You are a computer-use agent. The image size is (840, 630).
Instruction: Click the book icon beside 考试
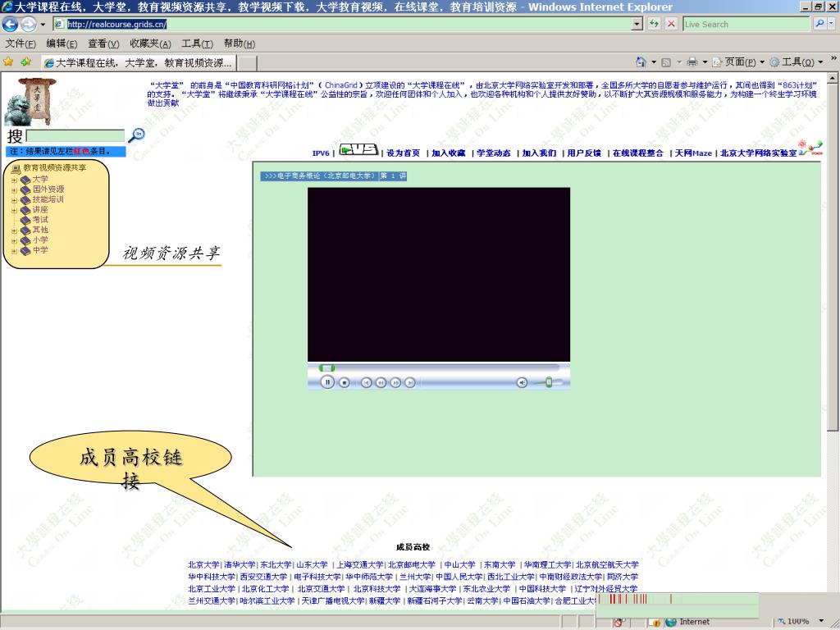coord(25,220)
